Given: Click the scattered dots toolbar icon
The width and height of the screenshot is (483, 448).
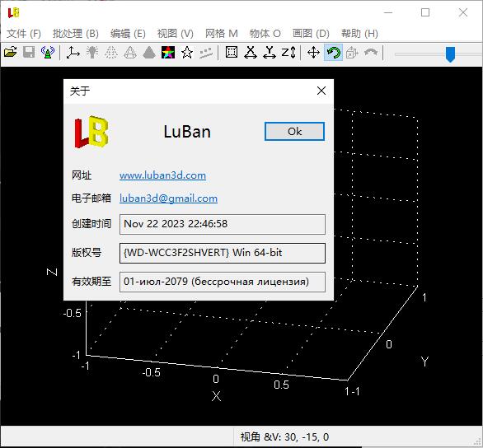Looking at the screenshot, I should (206, 53).
